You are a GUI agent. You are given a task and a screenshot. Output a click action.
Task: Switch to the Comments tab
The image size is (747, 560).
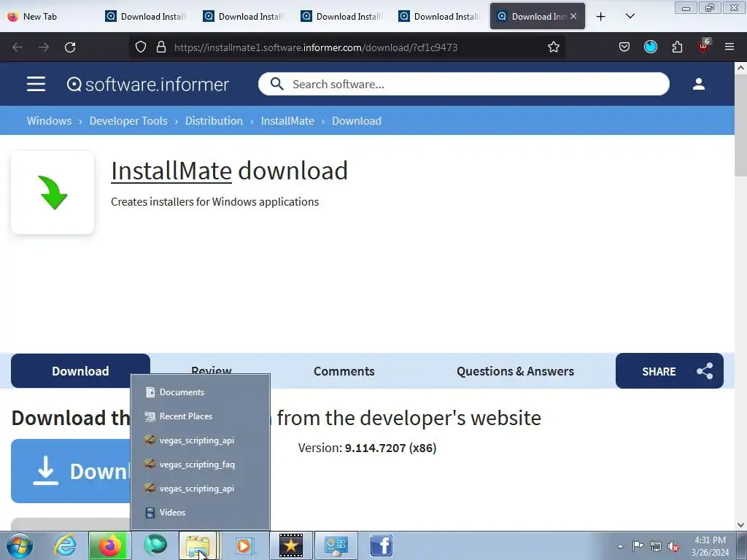pos(344,371)
